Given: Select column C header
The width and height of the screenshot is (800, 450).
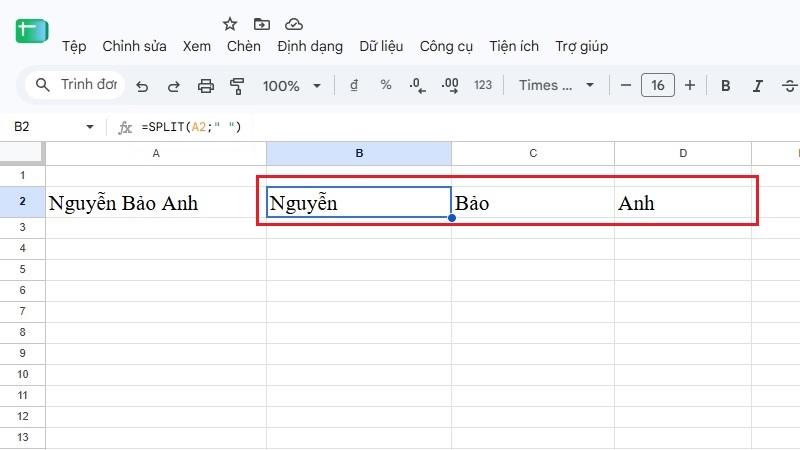Looking at the screenshot, I should coord(533,153).
